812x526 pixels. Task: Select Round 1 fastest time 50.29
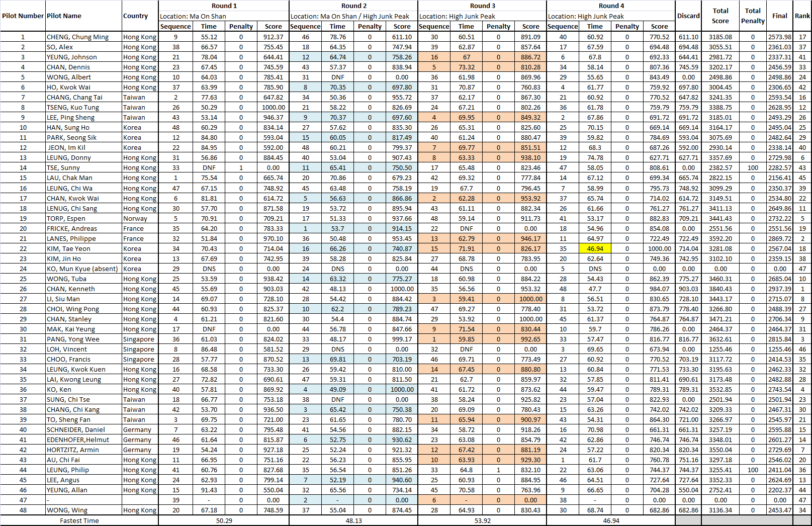[224, 521]
